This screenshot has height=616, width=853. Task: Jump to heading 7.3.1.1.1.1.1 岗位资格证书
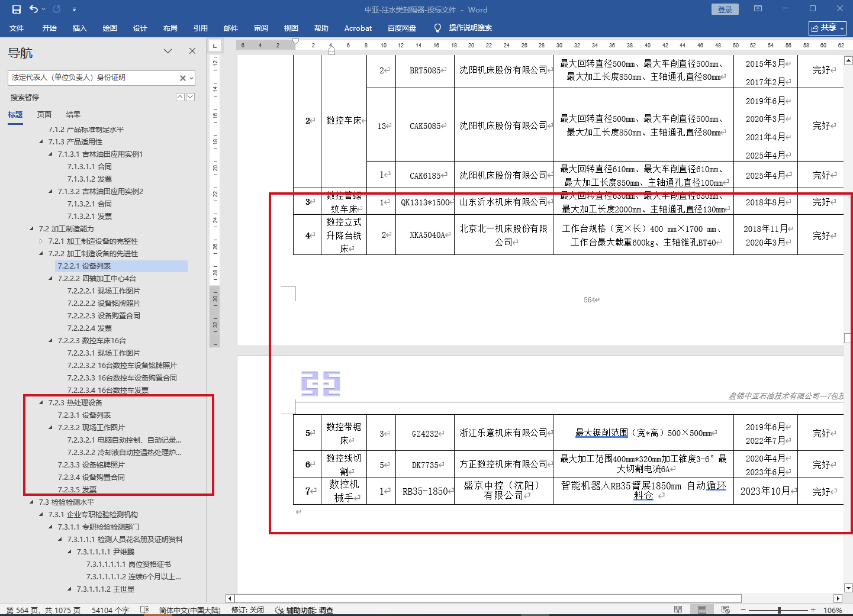pyautogui.click(x=128, y=565)
